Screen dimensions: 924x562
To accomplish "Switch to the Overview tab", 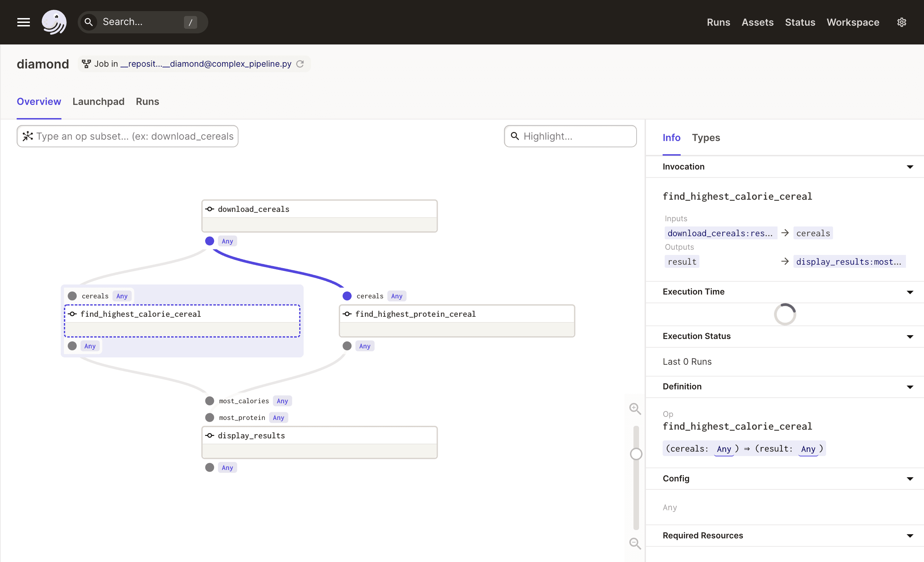I will [39, 101].
